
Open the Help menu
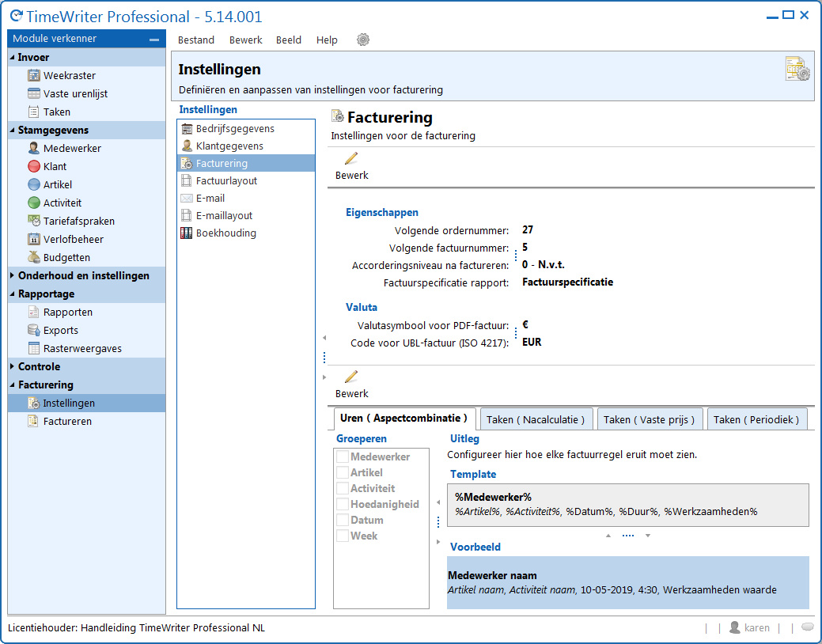(x=327, y=40)
